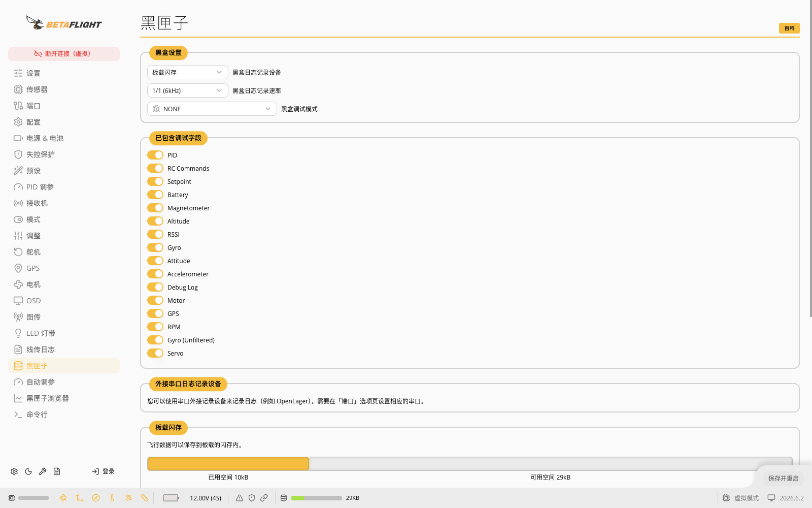Click the sonar ruler status icon
Viewport: 812px width, 508px height.
pyautogui.click(x=145, y=498)
